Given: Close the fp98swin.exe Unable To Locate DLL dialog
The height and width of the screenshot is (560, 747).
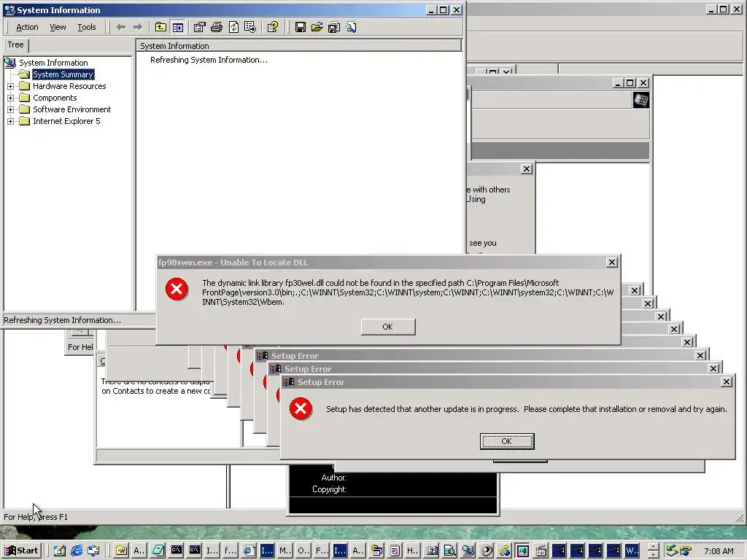Looking at the screenshot, I should tap(612, 262).
